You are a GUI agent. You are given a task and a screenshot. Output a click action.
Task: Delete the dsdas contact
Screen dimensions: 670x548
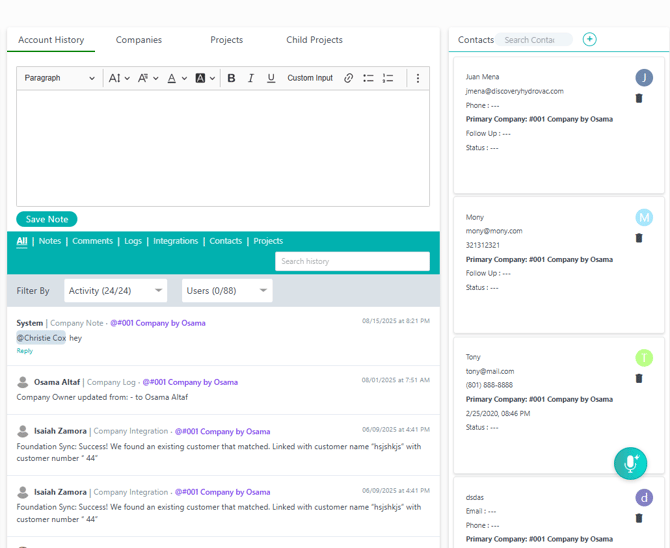639,518
